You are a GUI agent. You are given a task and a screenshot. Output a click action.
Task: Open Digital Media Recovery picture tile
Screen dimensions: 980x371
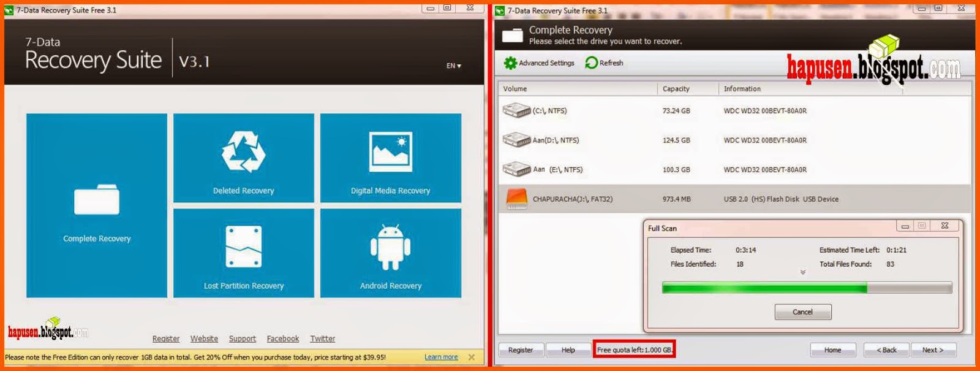click(x=391, y=158)
